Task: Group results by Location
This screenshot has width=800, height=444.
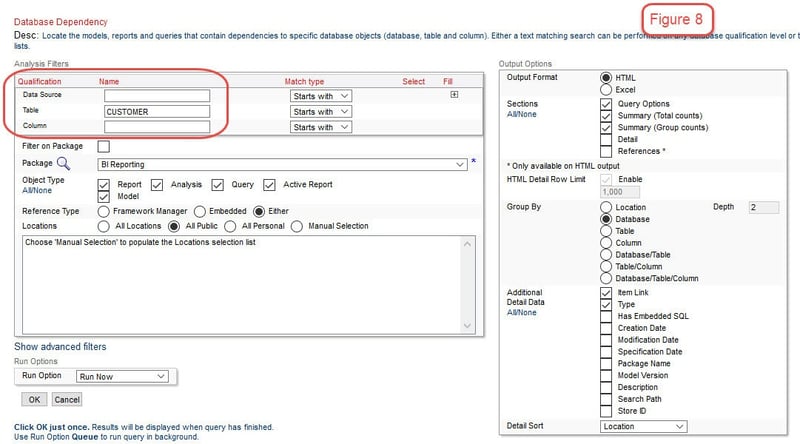Action: point(606,207)
